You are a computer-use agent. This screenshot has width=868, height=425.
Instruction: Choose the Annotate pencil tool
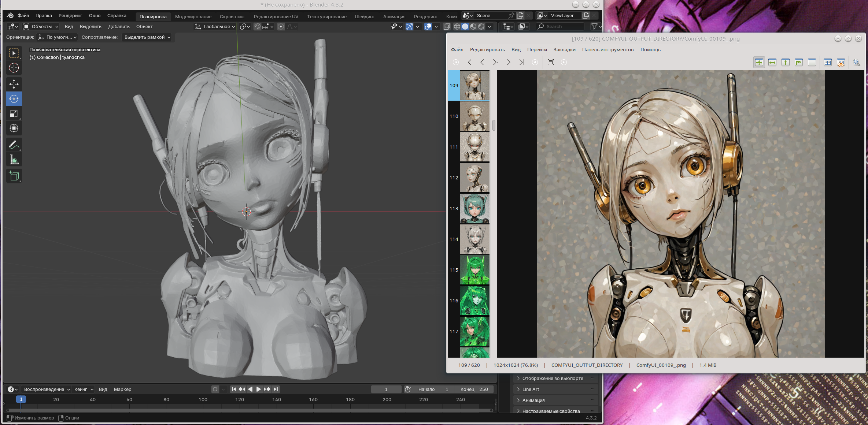(14, 145)
